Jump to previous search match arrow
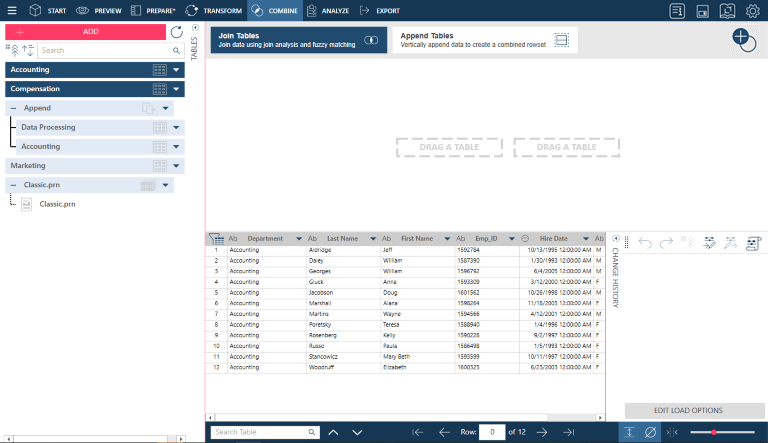This screenshot has width=768, height=443. tap(333, 432)
